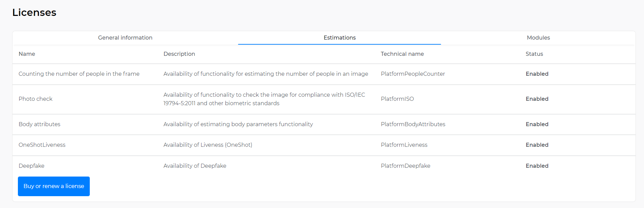
Task: Open the Modules tab
Action: 538,38
